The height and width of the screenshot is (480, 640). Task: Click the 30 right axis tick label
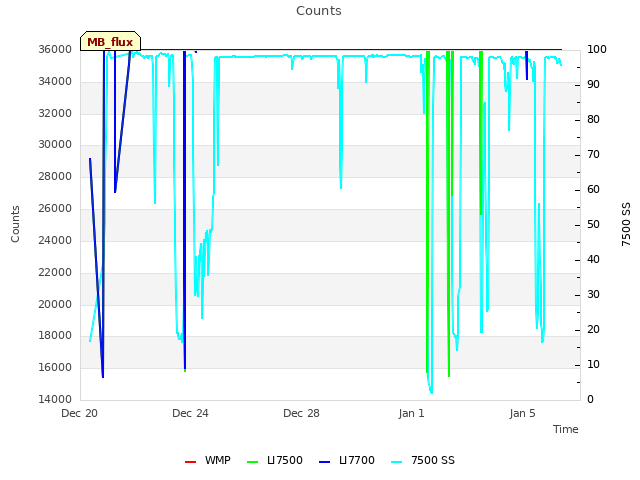tap(593, 295)
